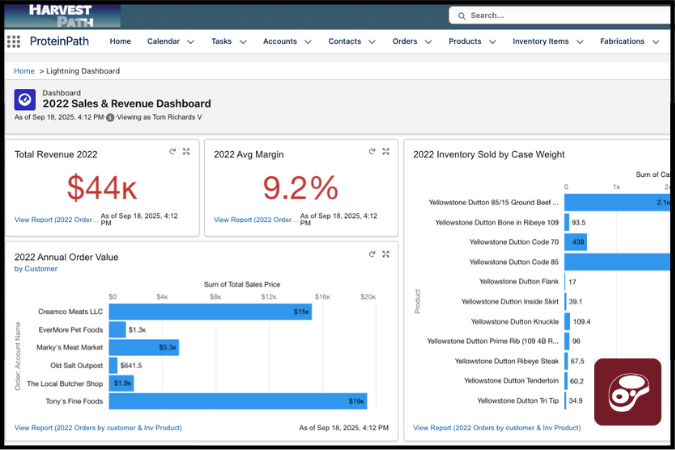Switch to the Orders tab

[405, 41]
